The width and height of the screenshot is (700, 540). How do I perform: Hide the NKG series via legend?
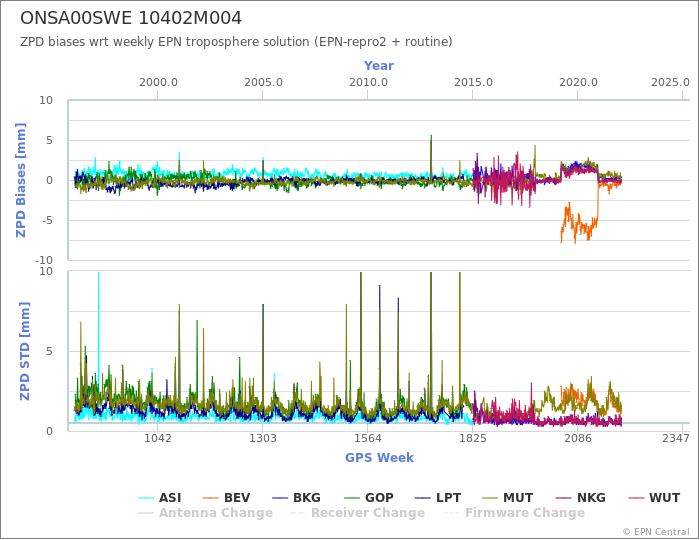(580, 498)
